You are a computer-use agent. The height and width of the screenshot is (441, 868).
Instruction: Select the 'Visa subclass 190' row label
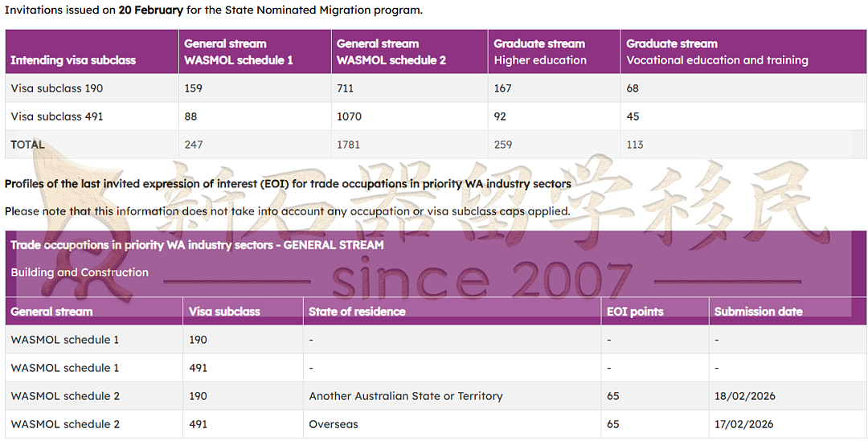[x=56, y=88]
